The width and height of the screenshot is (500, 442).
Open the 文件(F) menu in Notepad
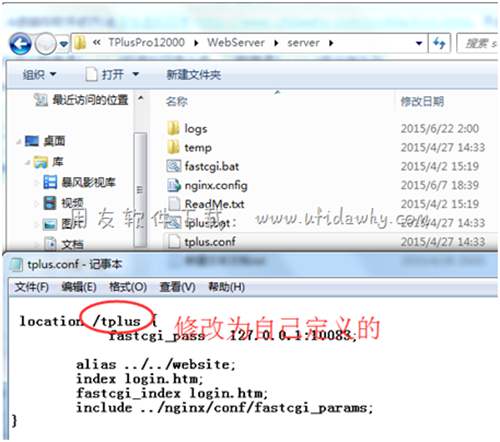[x=31, y=287]
